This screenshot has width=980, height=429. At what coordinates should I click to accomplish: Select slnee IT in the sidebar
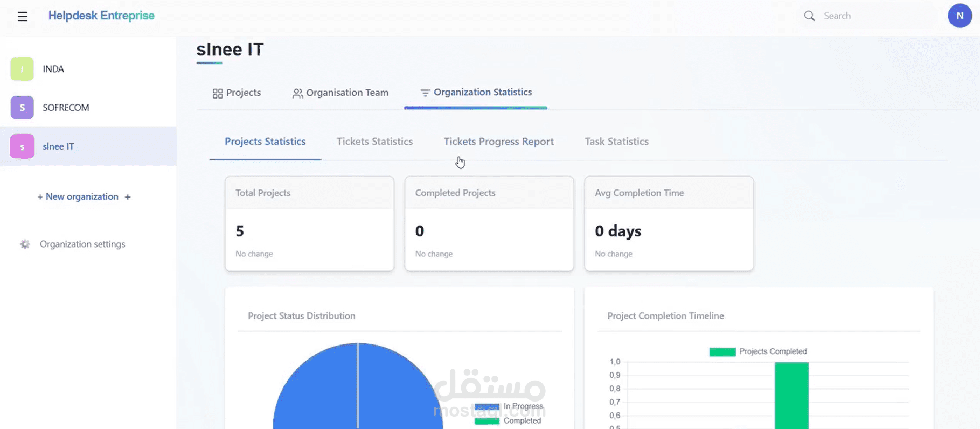click(88, 146)
